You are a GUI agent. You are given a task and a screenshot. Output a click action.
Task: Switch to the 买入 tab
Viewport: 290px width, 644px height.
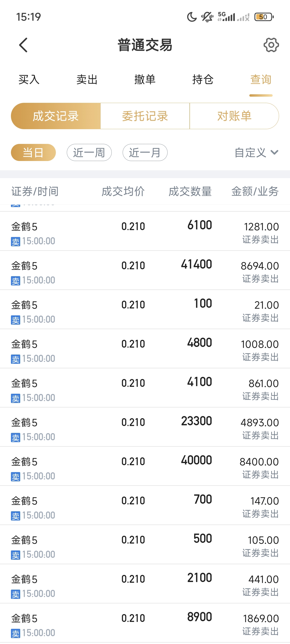click(x=29, y=80)
